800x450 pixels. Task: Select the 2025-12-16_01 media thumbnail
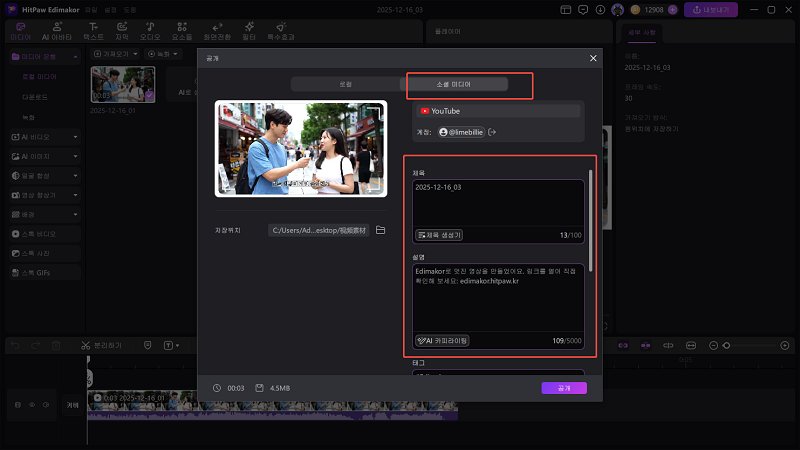(123, 84)
